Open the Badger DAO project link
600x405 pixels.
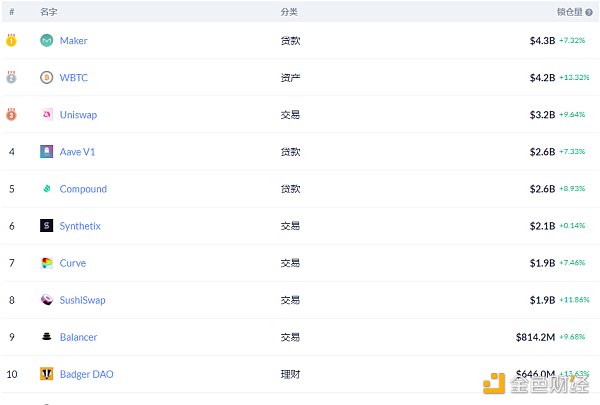coord(86,374)
